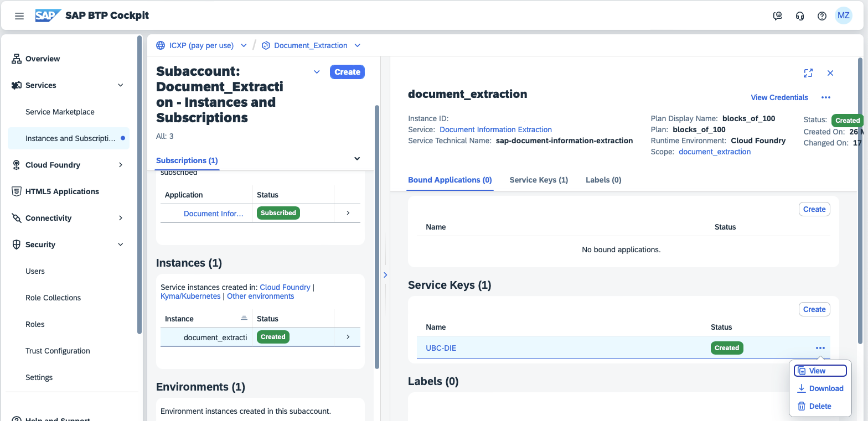This screenshot has height=421, width=868.
Task: Click the instances list panel scrollbar
Action: click(377, 237)
